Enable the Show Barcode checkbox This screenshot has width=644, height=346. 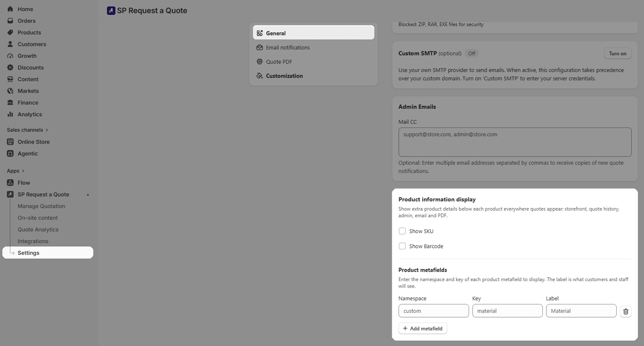coord(402,246)
